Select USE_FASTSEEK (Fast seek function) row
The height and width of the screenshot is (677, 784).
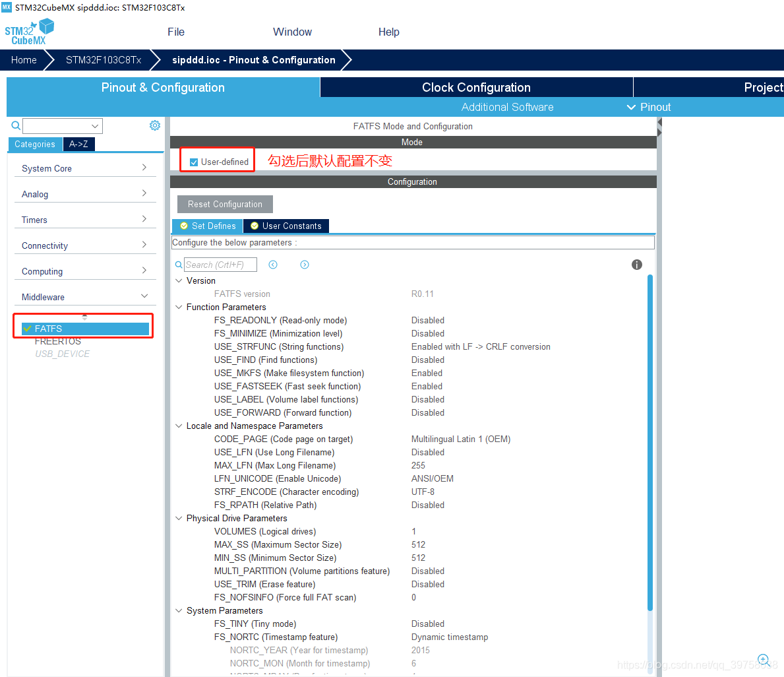click(x=287, y=386)
